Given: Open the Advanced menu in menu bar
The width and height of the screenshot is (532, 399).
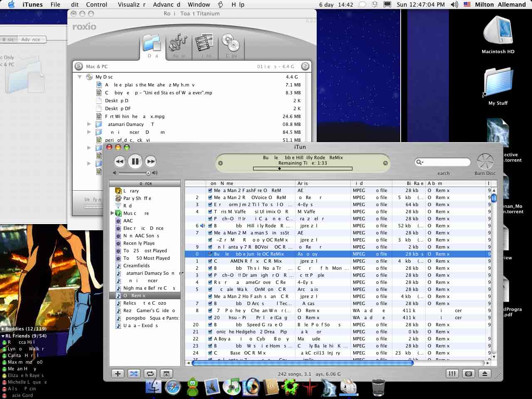Looking at the screenshot, I should (166, 5).
